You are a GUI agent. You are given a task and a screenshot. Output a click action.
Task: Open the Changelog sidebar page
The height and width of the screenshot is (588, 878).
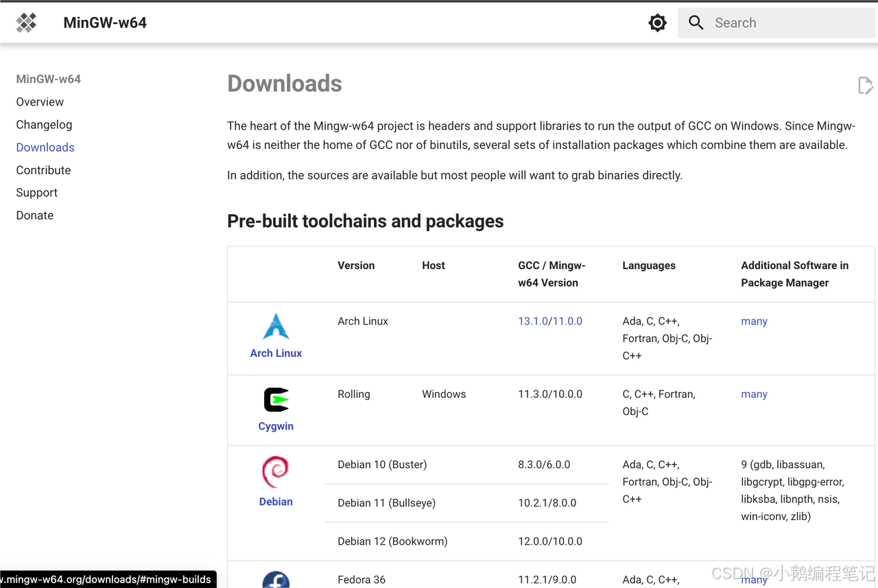point(44,124)
